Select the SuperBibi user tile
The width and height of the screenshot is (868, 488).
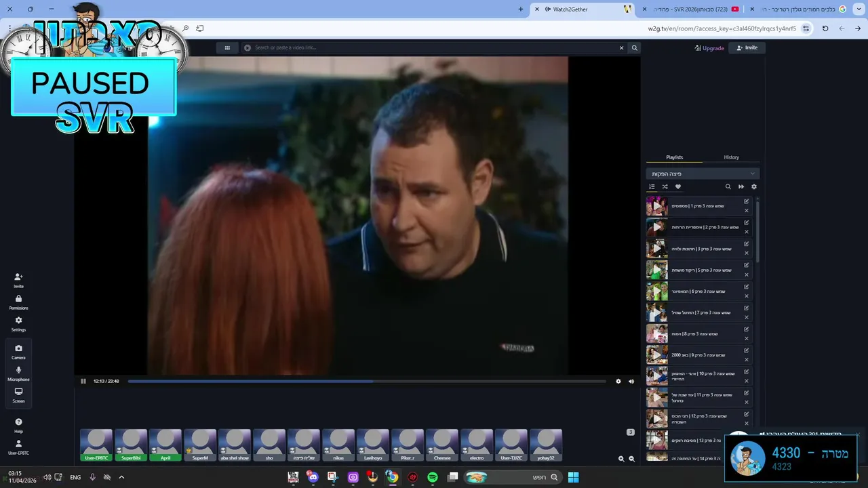pyautogui.click(x=131, y=445)
